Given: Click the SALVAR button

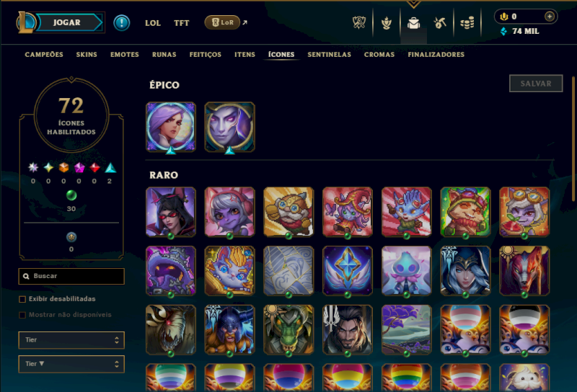Looking at the screenshot, I should coord(536,84).
